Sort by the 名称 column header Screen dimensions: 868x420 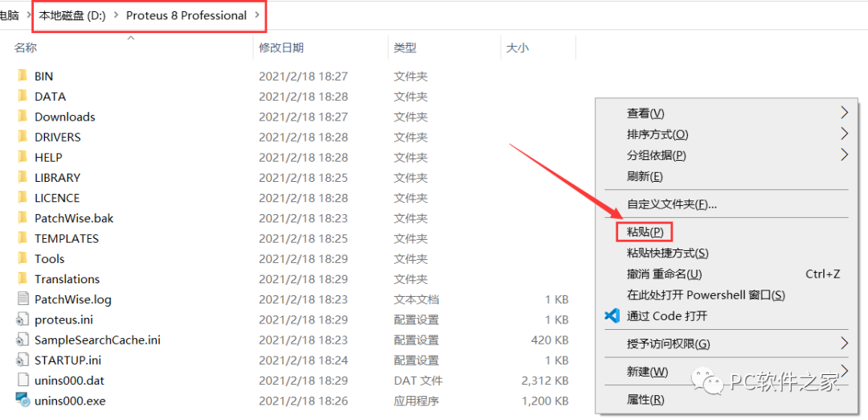26,47
